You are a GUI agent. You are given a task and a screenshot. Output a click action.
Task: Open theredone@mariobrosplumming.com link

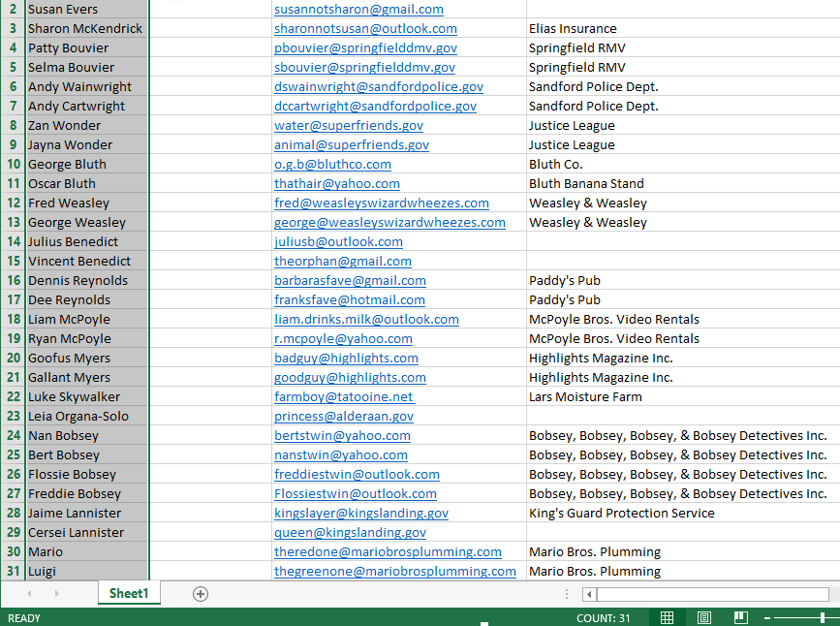pos(388,551)
